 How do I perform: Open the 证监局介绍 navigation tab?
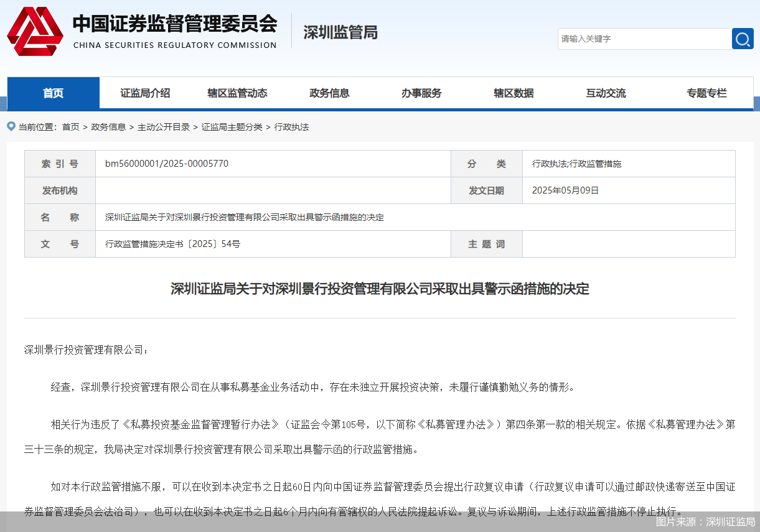pyautogui.click(x=145, y=93)
